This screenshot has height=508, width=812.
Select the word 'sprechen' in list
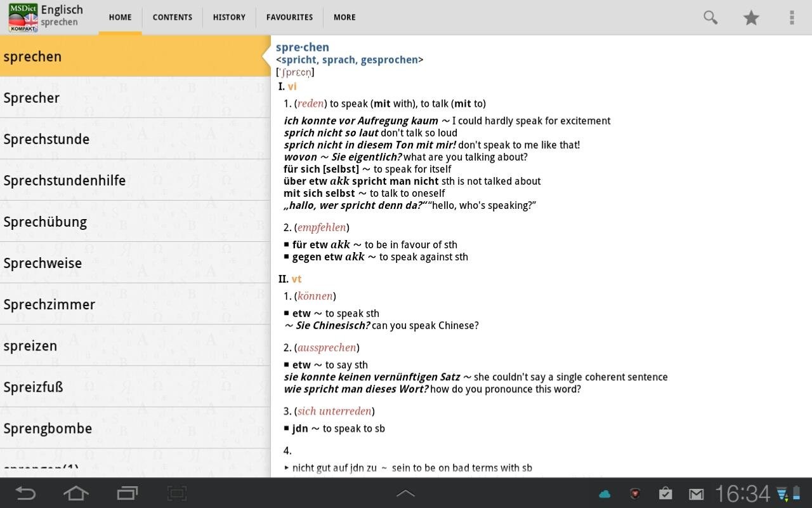(x=135, y=56)
